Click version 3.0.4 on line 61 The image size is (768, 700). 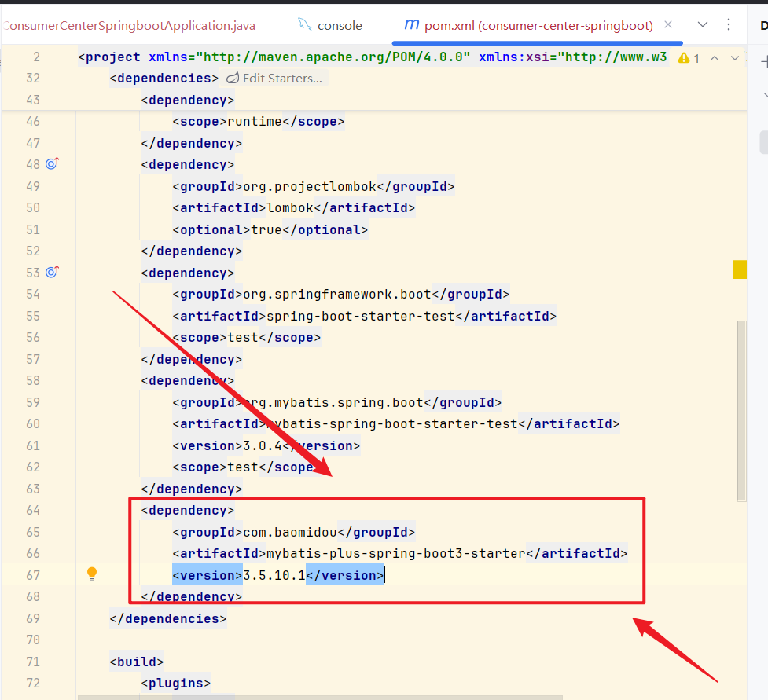(263, 446)
